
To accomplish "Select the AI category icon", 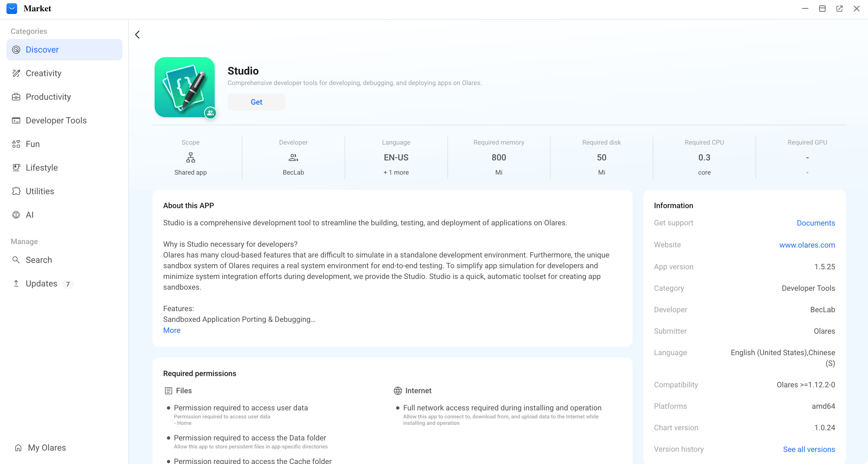I will pos(16,215).
